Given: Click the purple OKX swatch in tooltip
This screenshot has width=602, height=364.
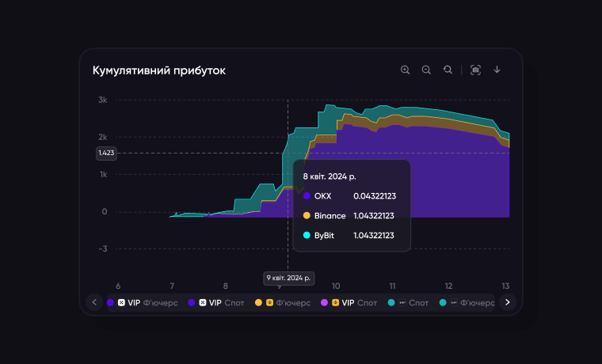Looking at the screenshot, I should tap(307, 195).
